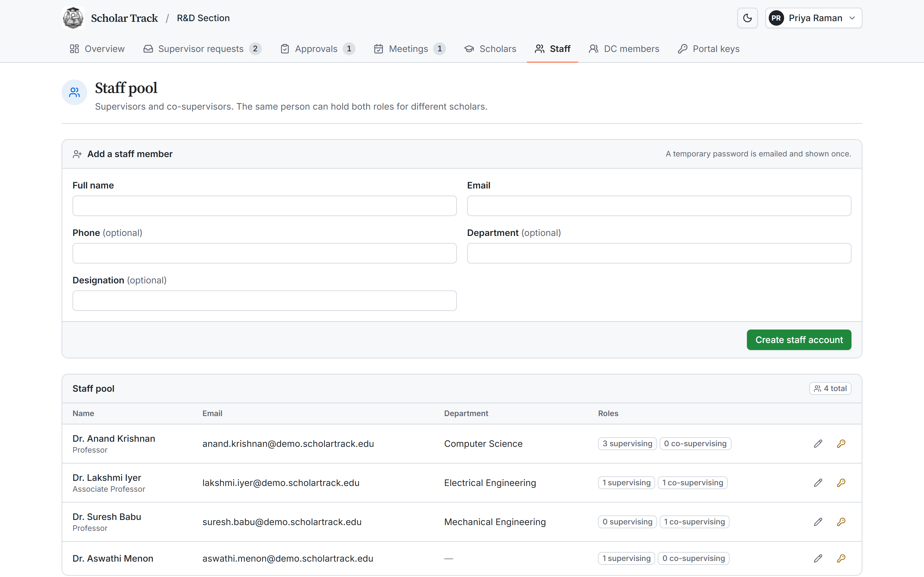The width and height of the screenshot is (924, 577).
Task: Click the R&D Section breadcrumb link
Action: [x=203, y=18]
